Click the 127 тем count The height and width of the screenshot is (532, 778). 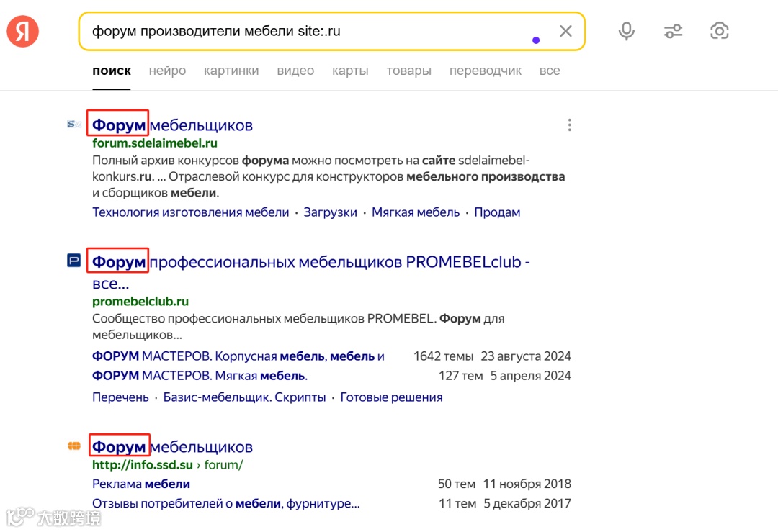(460, 376)
